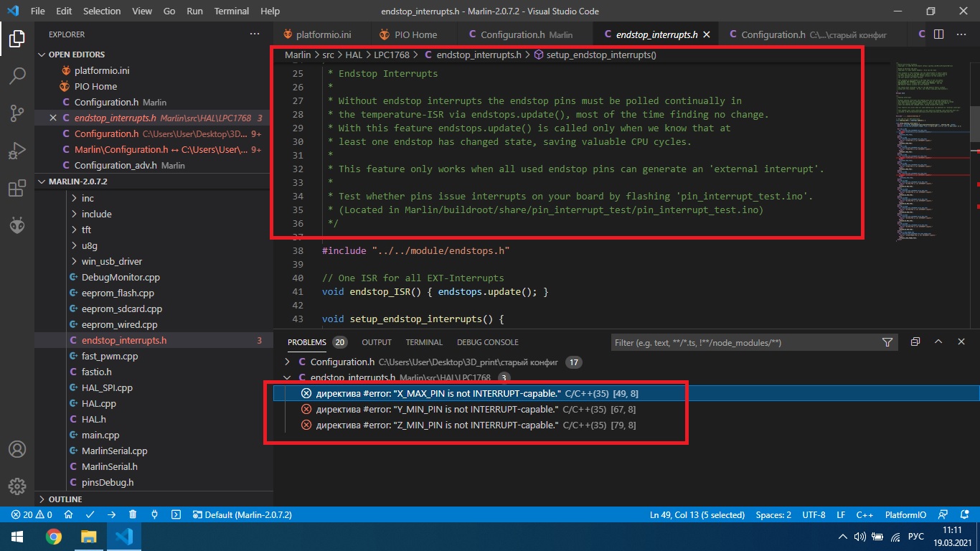Click PlatformIO Home icon in status bar
Image resolution: width=980 pixels, height=551 pixels.
68,514
